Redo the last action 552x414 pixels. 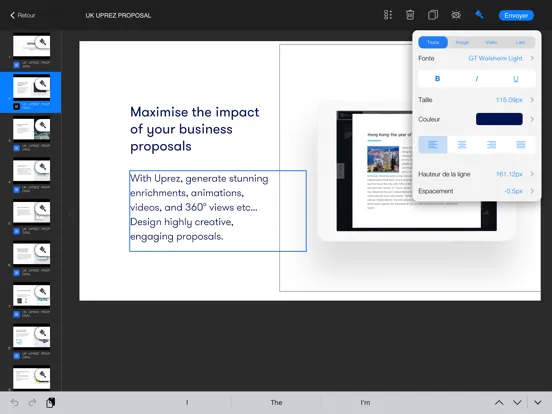[x=32, y=402]
